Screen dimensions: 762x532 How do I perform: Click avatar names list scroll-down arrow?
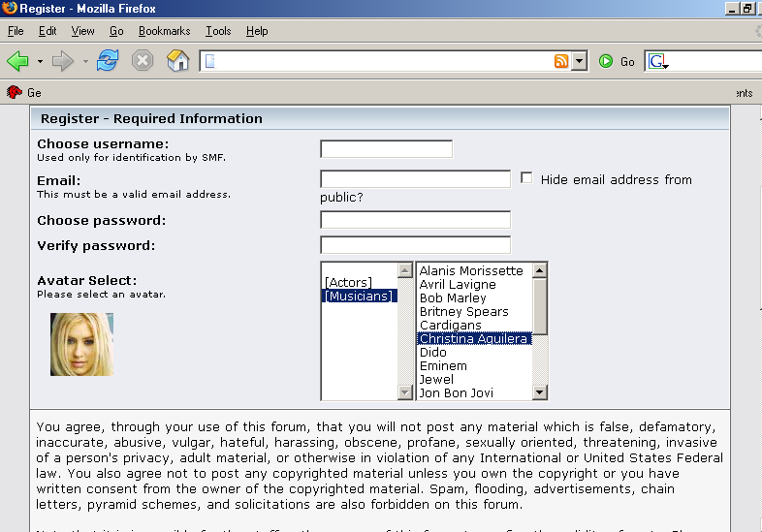tap(540, 392)
